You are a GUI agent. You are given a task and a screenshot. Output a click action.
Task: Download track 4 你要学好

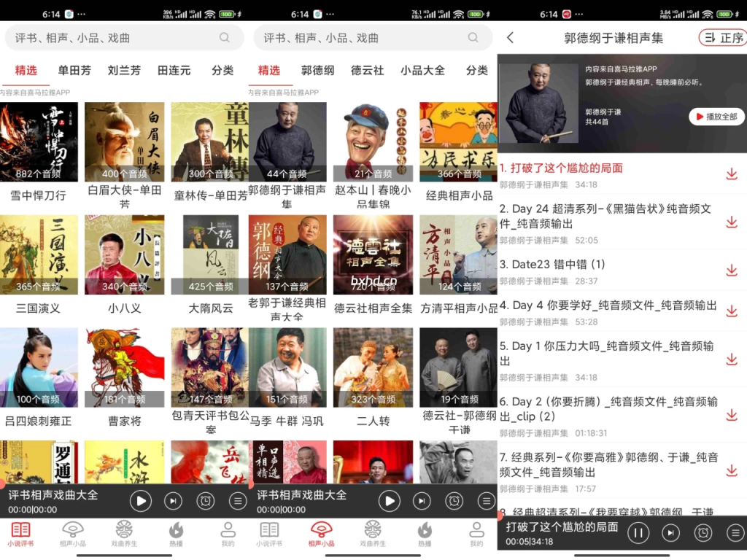point(731,311)
